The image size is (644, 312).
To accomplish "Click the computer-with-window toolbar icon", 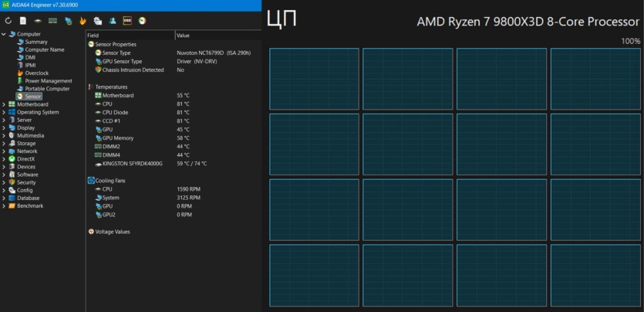I will pos(97,21).
